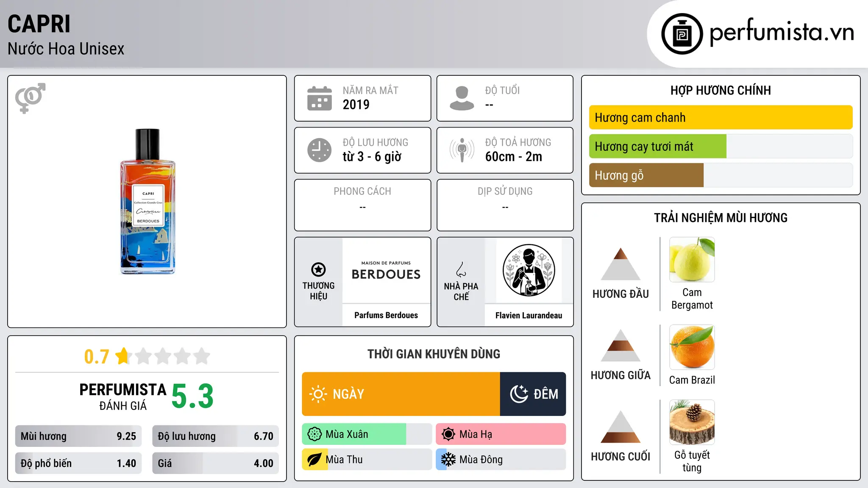Image resolution: width=868 pixels, height=488 pixels.
Task: Click the sun icon for Mùa Hạ
Action: [448, 434]
